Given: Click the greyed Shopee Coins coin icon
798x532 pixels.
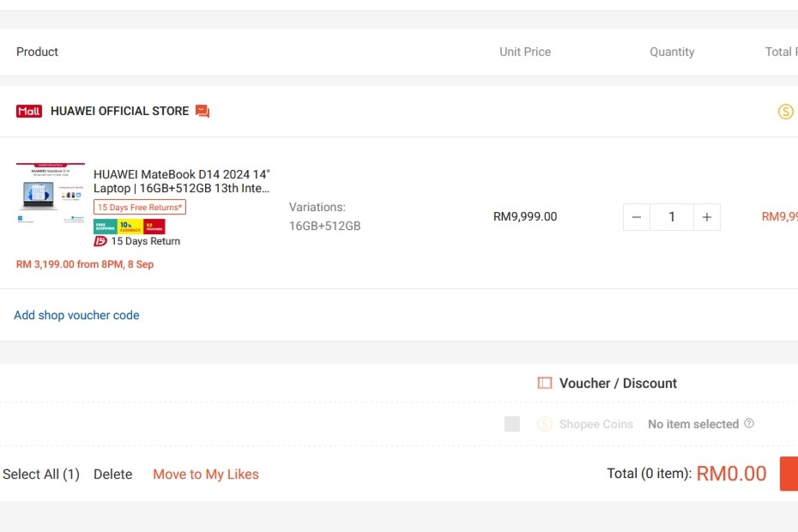Looking at the screenshot, I should 545,424.
